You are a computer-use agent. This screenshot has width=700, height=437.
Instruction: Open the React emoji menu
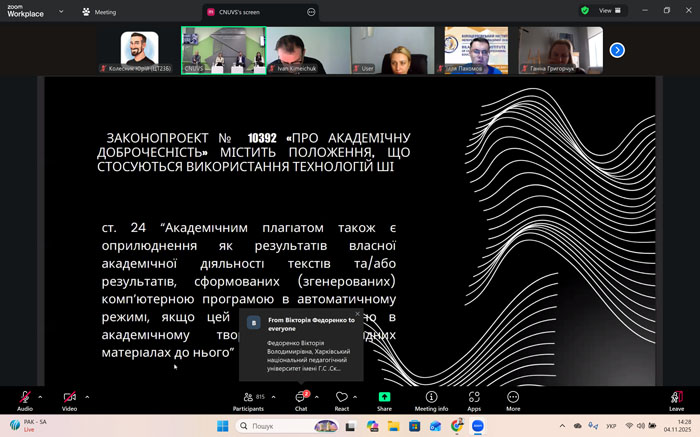pos(341,398)
